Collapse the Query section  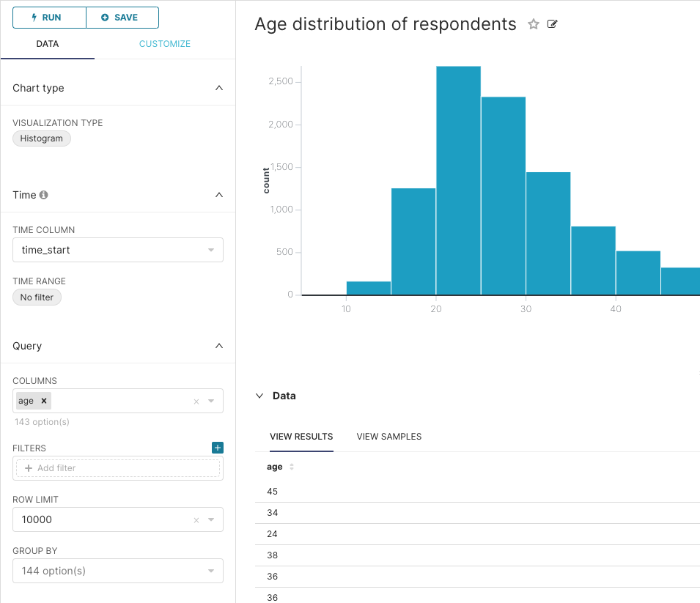coord(218,346)
